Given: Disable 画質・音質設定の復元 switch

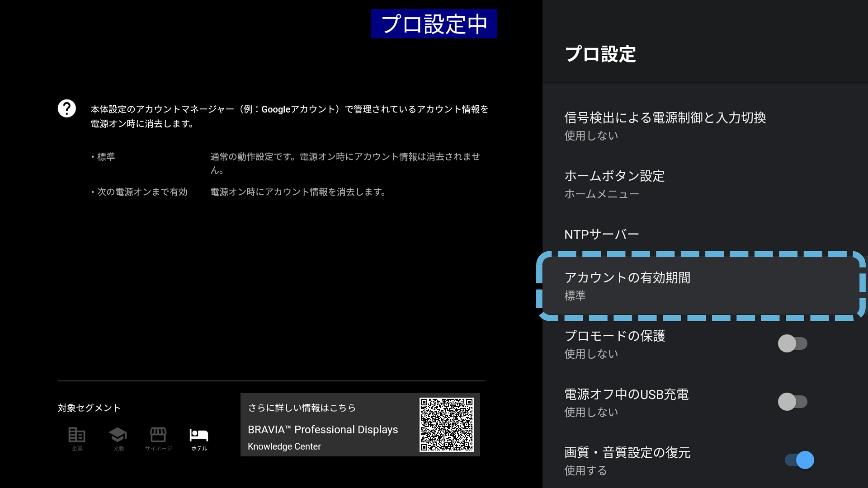Looking at the screenshot, I should 799,460.
